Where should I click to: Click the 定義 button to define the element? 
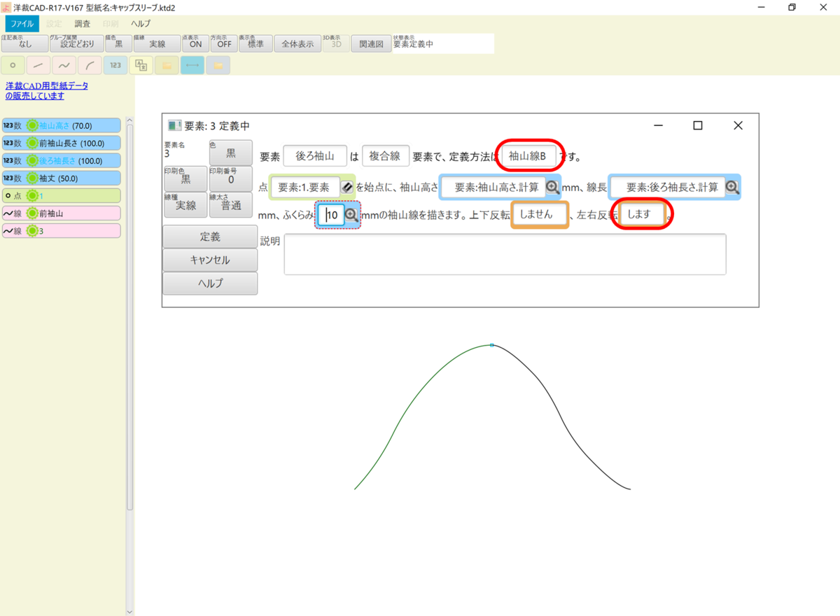[210, 236]
